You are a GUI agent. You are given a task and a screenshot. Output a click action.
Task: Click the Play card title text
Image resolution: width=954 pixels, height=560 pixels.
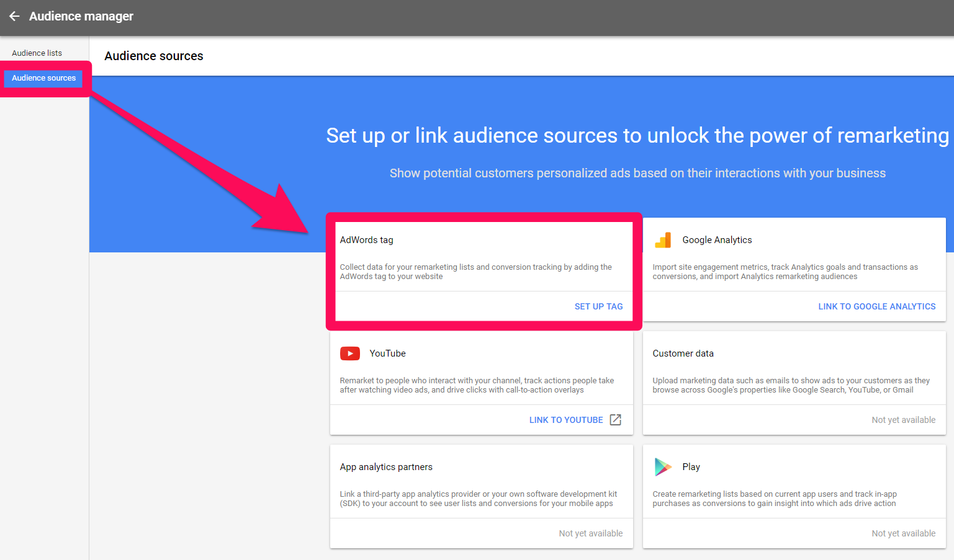691,467
